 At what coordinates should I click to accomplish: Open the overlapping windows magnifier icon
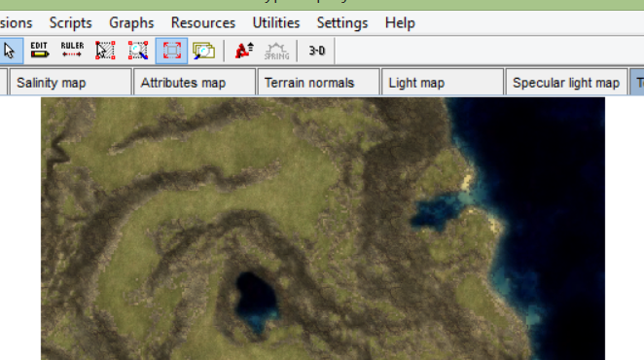[x=203, y=51]
